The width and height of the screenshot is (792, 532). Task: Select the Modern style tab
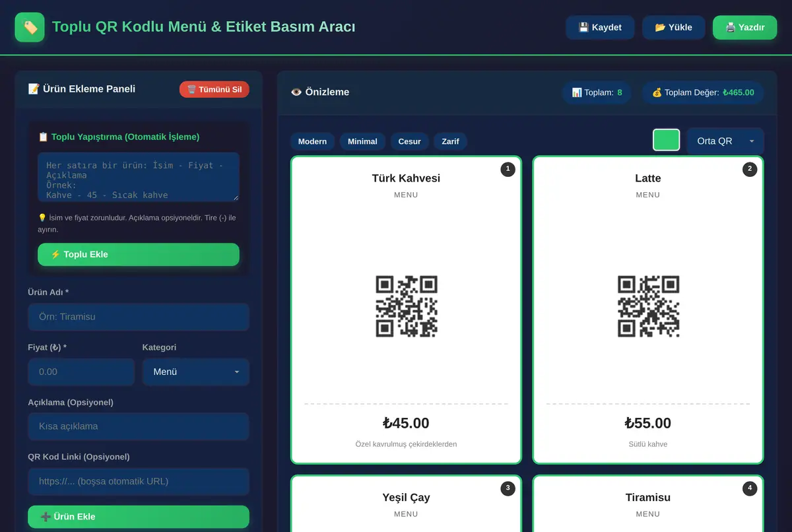312,141
